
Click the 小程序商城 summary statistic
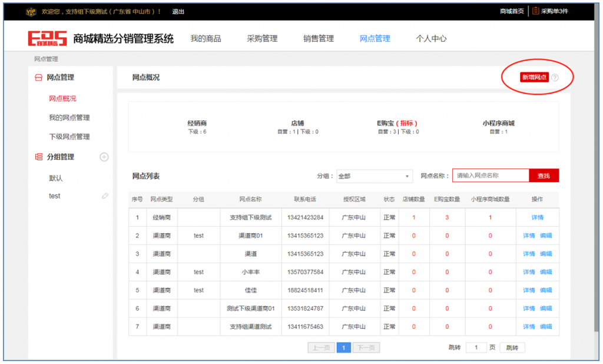498,127
